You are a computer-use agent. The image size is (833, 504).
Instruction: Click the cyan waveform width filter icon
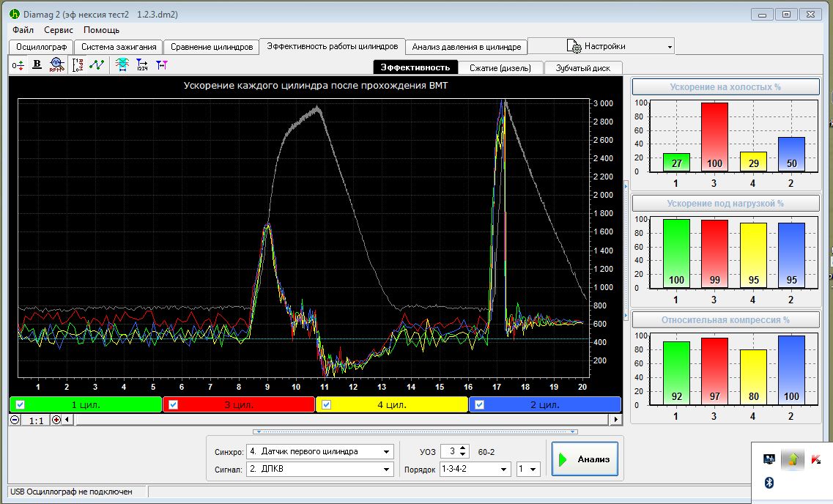(x=122, y=64)
